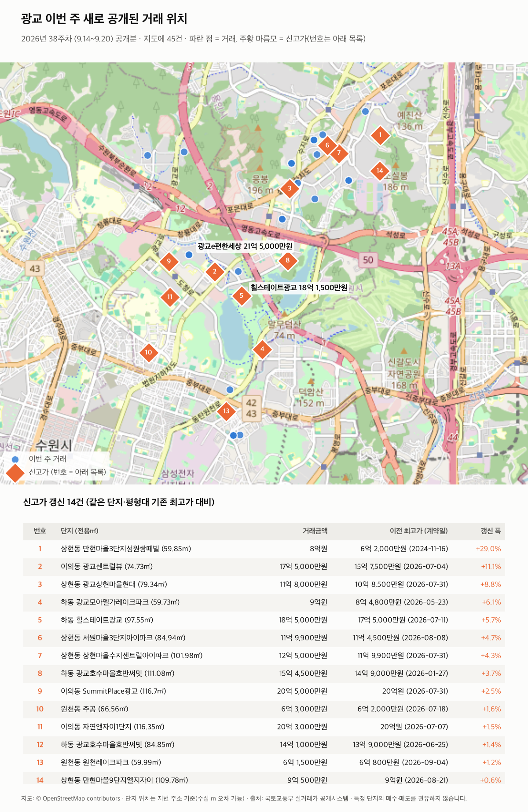Click diamond marker number 14
Viewport: 528px width, 812px height.
click(x=380, y=171)
